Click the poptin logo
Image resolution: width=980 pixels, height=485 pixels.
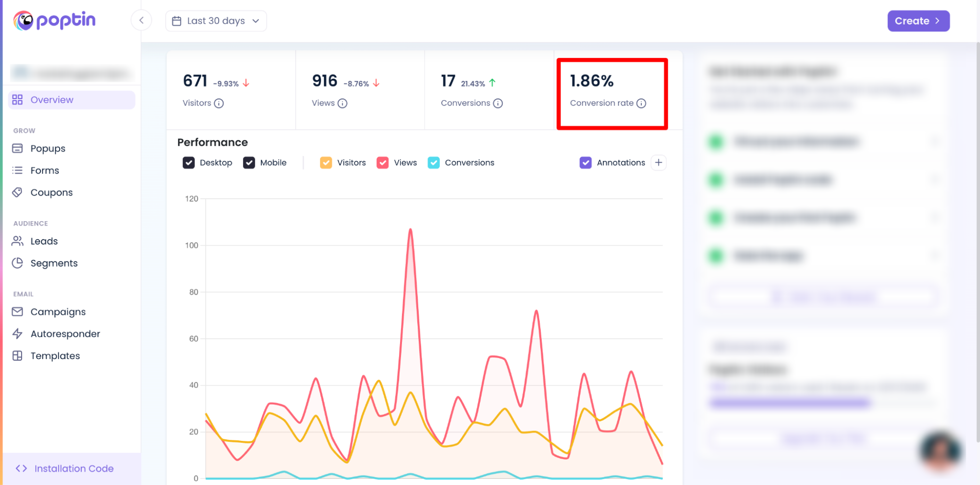tap(54, 20)
